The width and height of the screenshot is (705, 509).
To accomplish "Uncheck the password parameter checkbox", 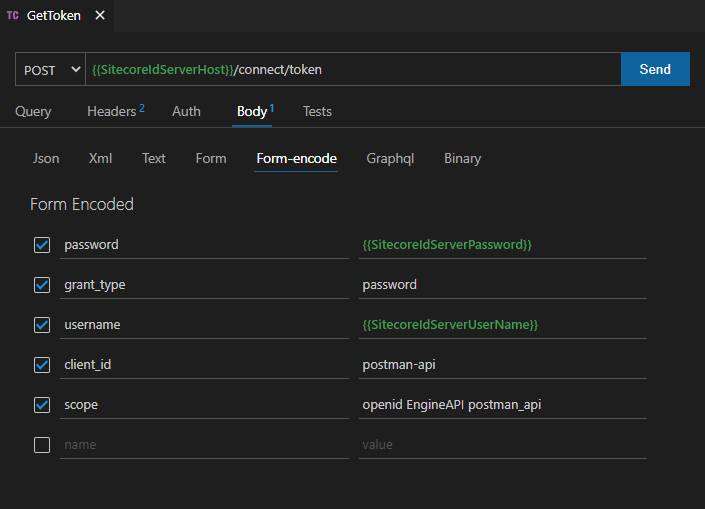I will pyautogui.click(x=42, y=245).
